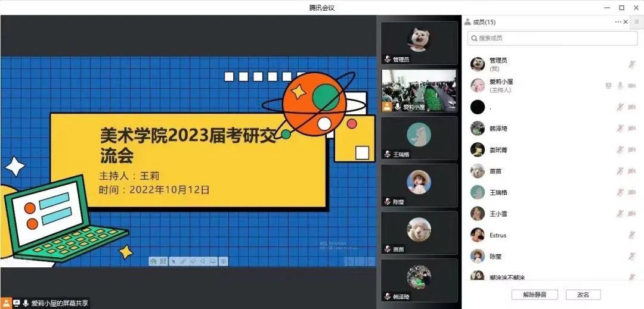Select the pen tool in slide toolbar

183,261
